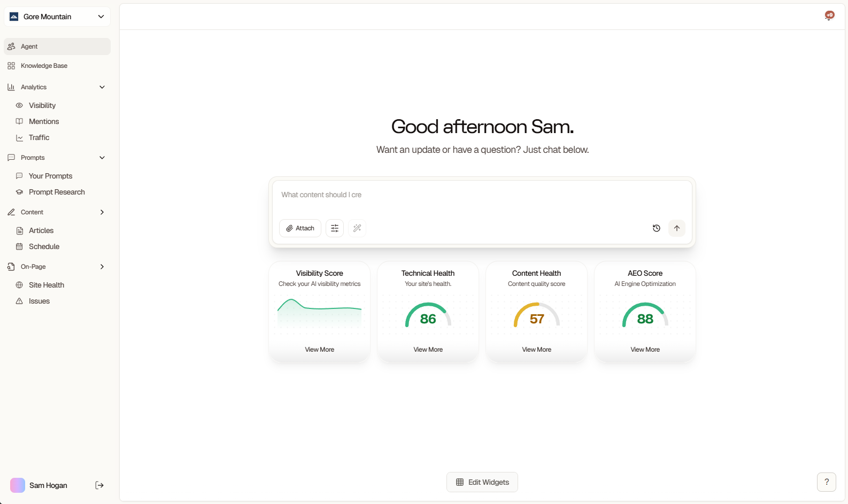
Task: Click the Gore Mountain logo icon
Action: (14, 17)
